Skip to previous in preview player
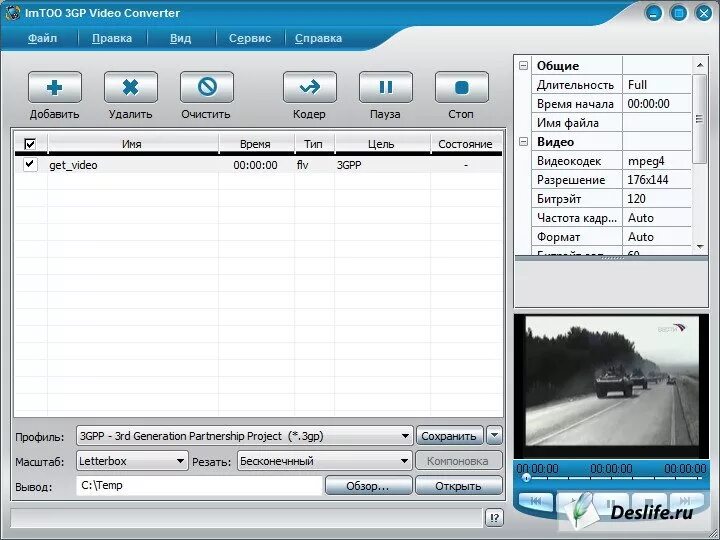The height and width of the screenshot is (540, 720). 536,501
